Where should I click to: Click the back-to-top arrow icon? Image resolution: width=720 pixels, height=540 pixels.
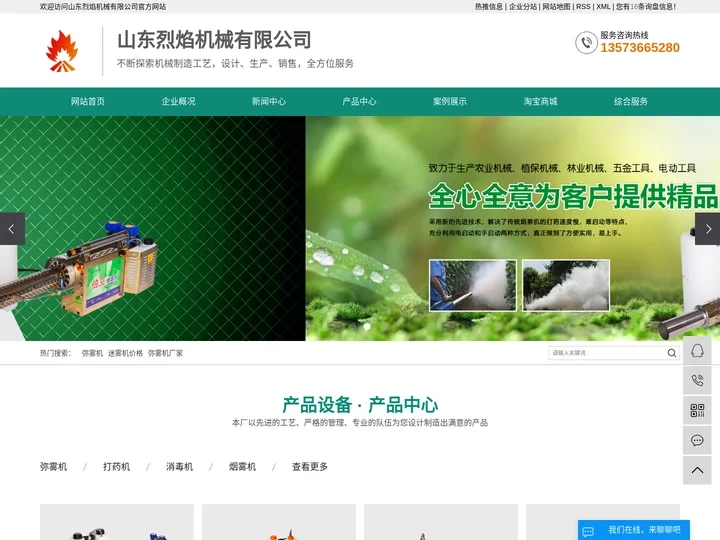[x=697, y=470]
